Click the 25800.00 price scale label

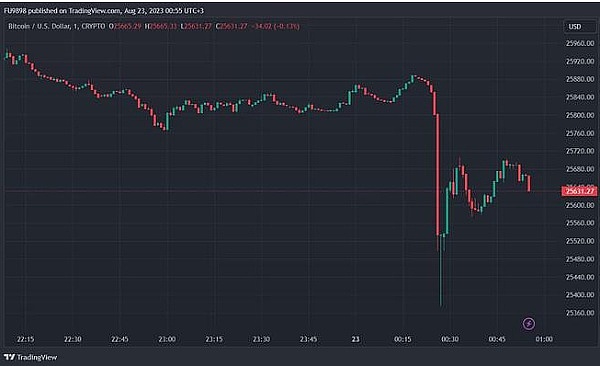[x=580, y=115]
